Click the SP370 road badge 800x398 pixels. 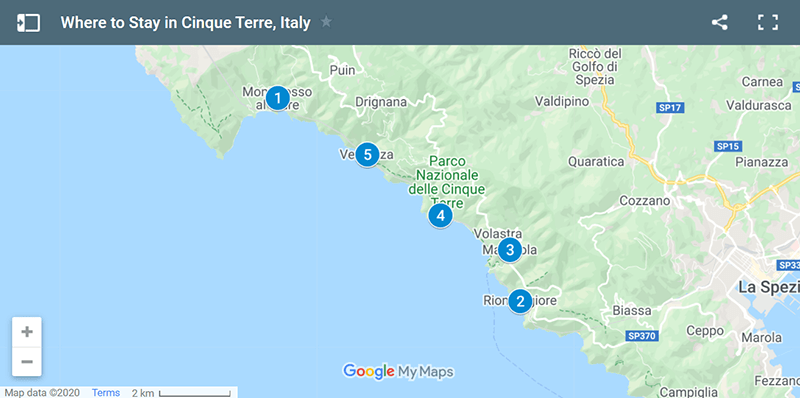tap(642, 336)
